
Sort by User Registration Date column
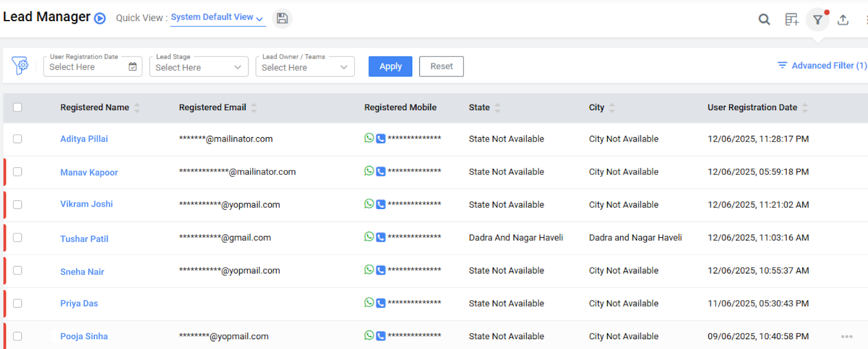(805, 107)
